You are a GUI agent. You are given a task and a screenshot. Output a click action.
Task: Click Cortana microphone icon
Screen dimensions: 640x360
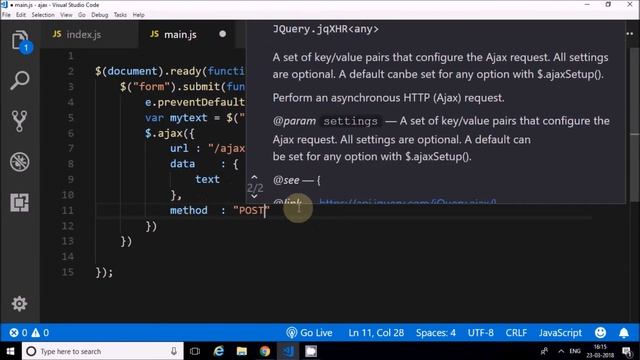[x=174, y=351]
